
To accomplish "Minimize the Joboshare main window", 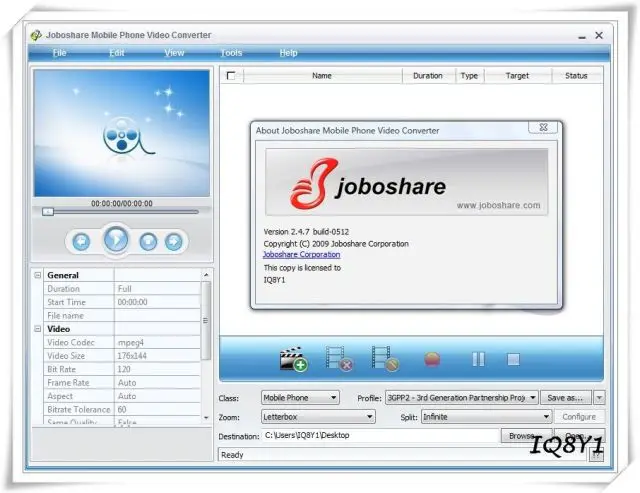I will click(x=582, y=36).
